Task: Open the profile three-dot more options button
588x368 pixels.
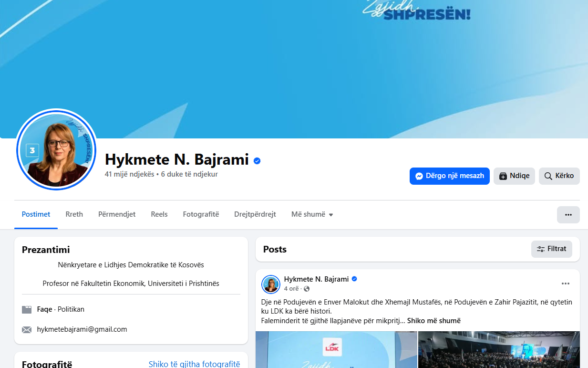Action: pos(568,215)
